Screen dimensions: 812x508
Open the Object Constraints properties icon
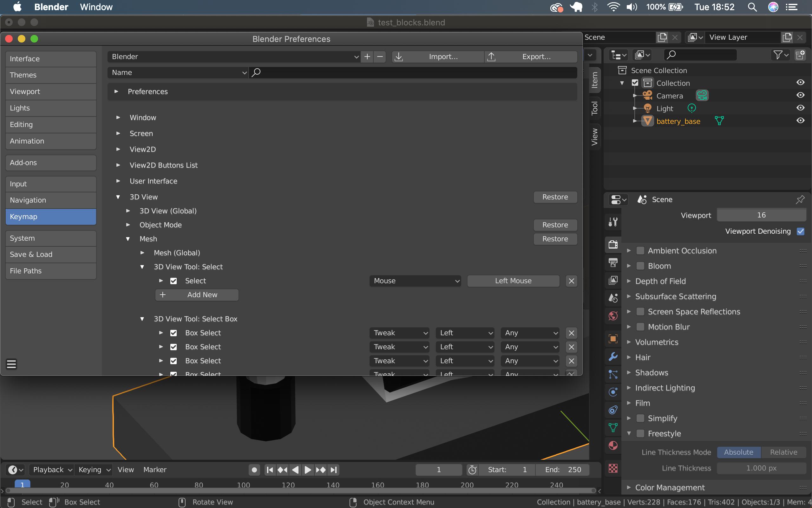(x=613, y=410)
